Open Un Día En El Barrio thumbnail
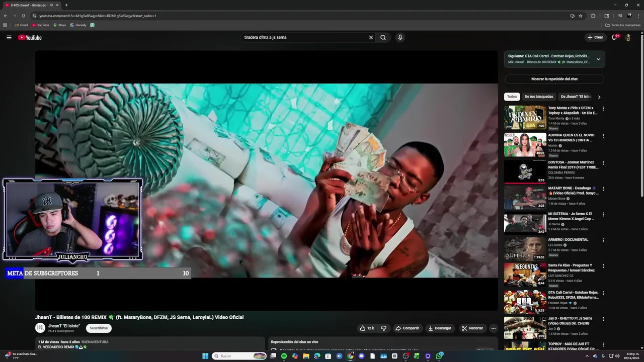Image resolution: width=644 pixels, height=362 pixels. pos(525,117)
